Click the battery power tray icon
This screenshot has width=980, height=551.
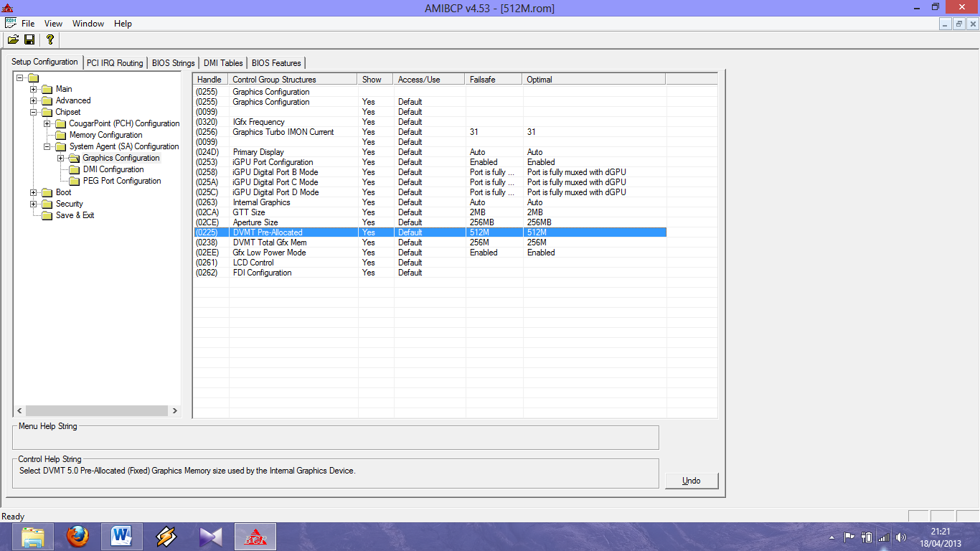(867, 537)
